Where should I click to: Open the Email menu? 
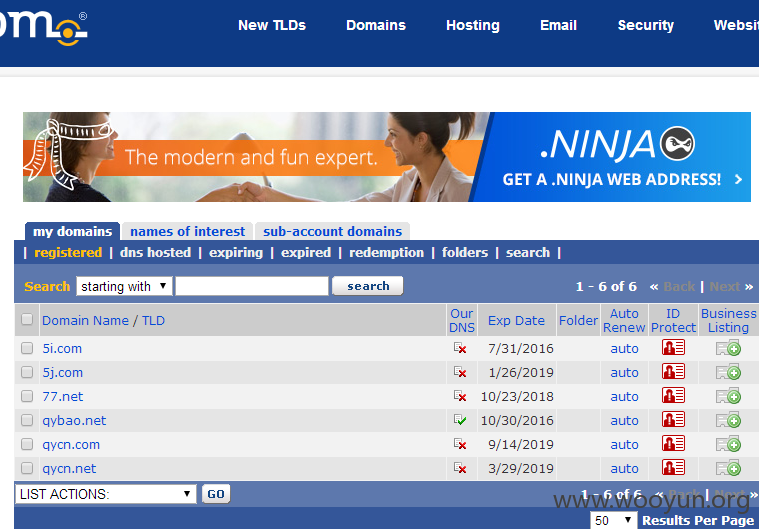click(558, 25)
